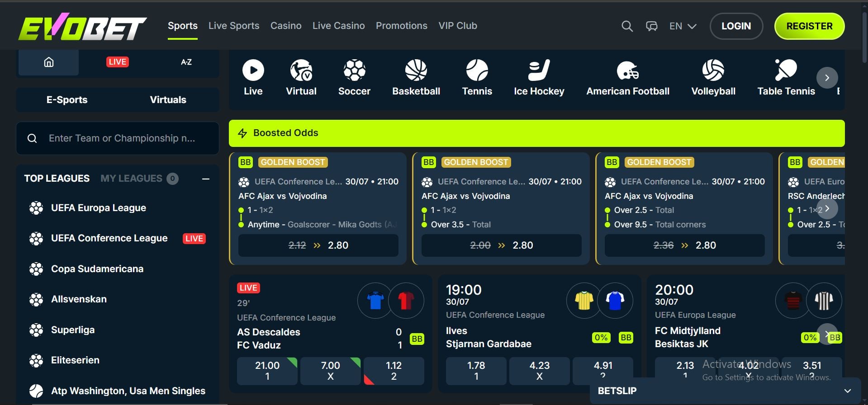This screenshot has width=868, height=405.
Task: Choose the Live play icon in sports strip
Action: [x=253, y=71]
